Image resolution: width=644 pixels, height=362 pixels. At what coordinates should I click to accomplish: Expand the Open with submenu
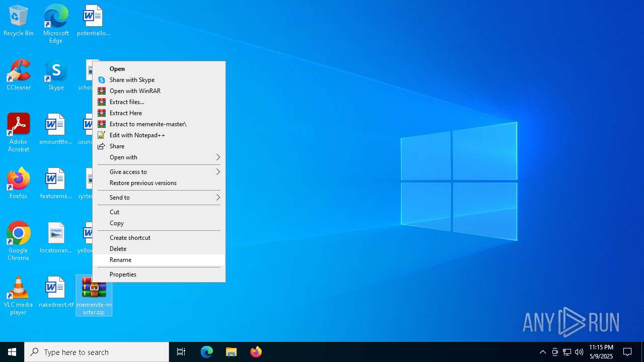159,157
